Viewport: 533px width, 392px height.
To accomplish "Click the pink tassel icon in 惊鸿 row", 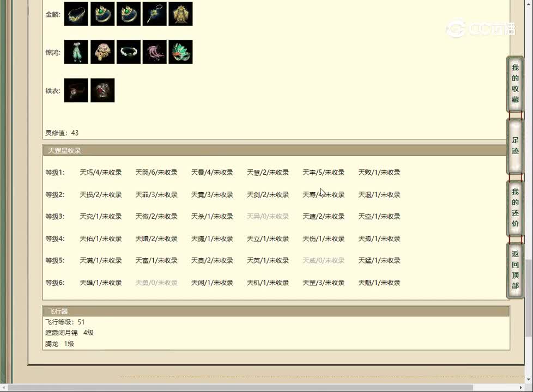I will (x=155, y=52).
